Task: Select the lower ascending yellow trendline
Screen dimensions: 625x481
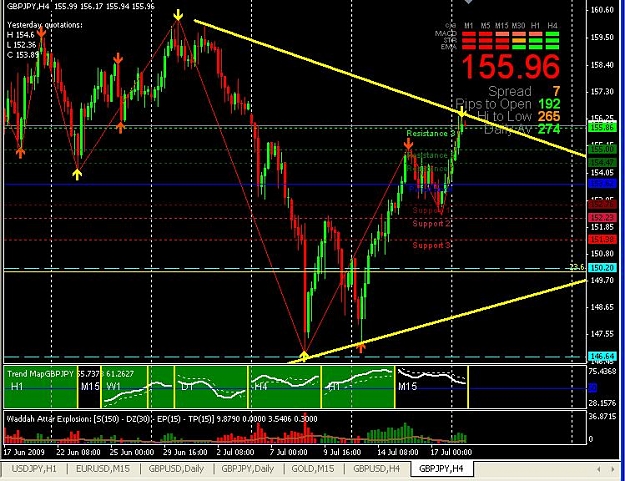Action: 438,321
